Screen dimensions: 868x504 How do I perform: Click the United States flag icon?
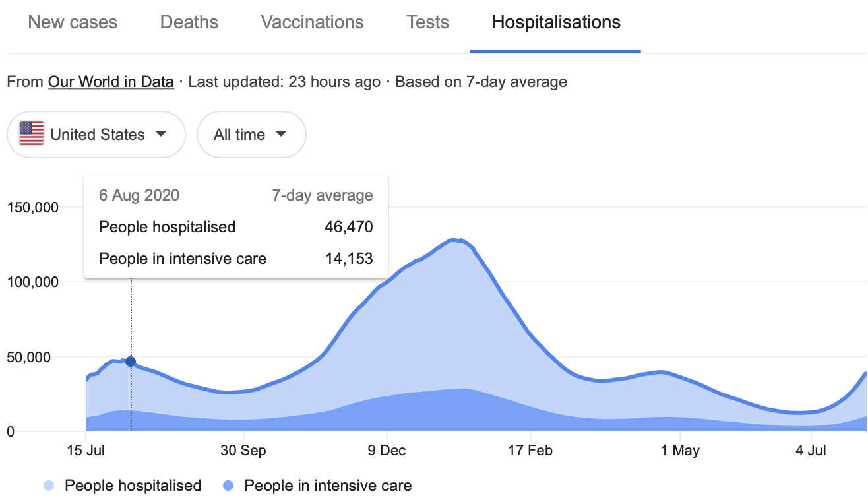pos(32,134)
